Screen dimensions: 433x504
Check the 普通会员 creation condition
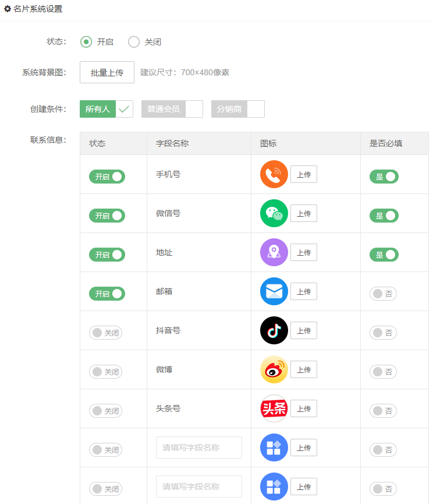(172, 109)
